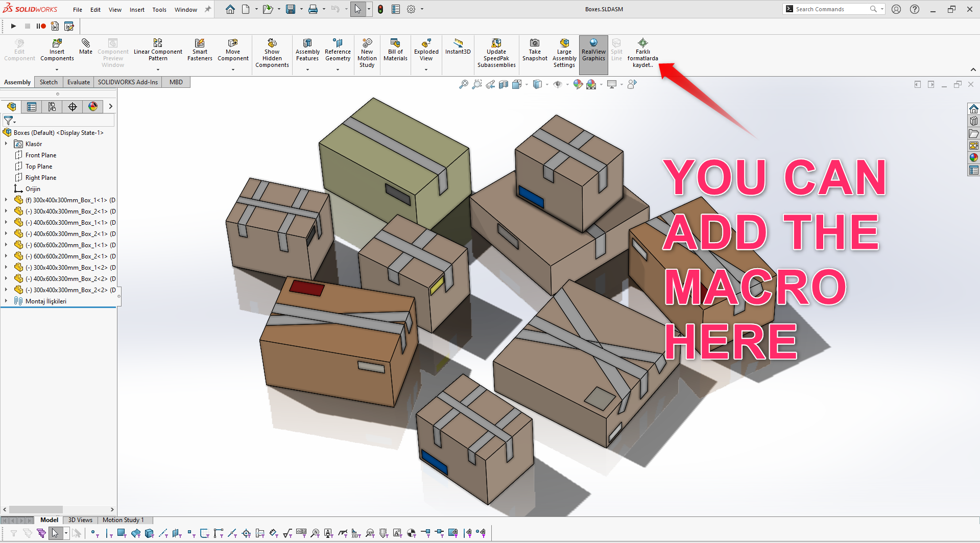Expand the 400x600x300mm_Box_1<1> component
The width and height of the screenshot is (980, 543).
point(6,223)
